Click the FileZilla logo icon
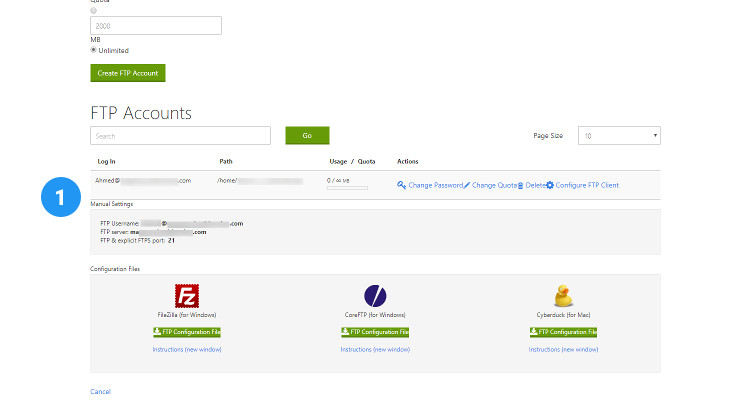The height and width of the screenshot is (400, 750). [x=186, y=296]
